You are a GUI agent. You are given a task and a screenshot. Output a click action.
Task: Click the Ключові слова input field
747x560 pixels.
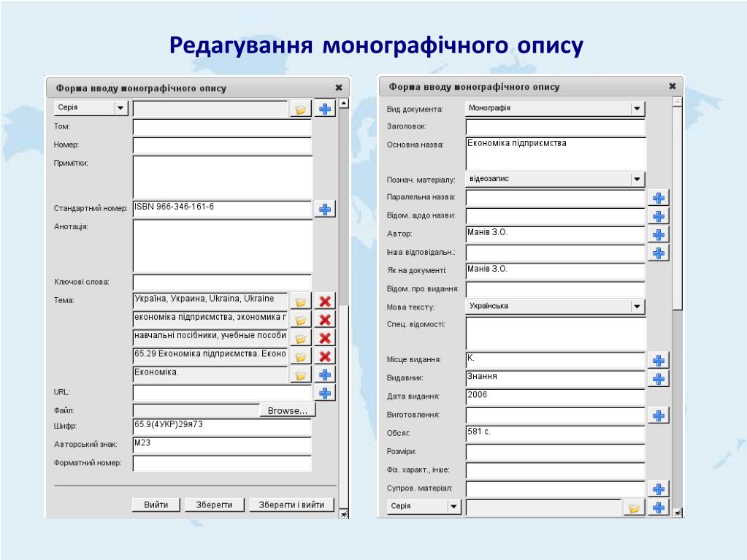pos(222,282)
